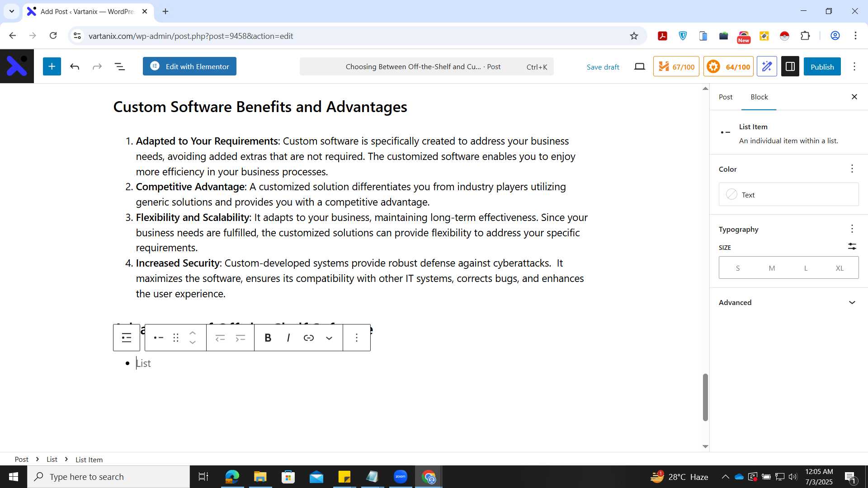Click the taskbar search box
The height and width of the screenshot is (488, 868).
click(x=108, y=477)
